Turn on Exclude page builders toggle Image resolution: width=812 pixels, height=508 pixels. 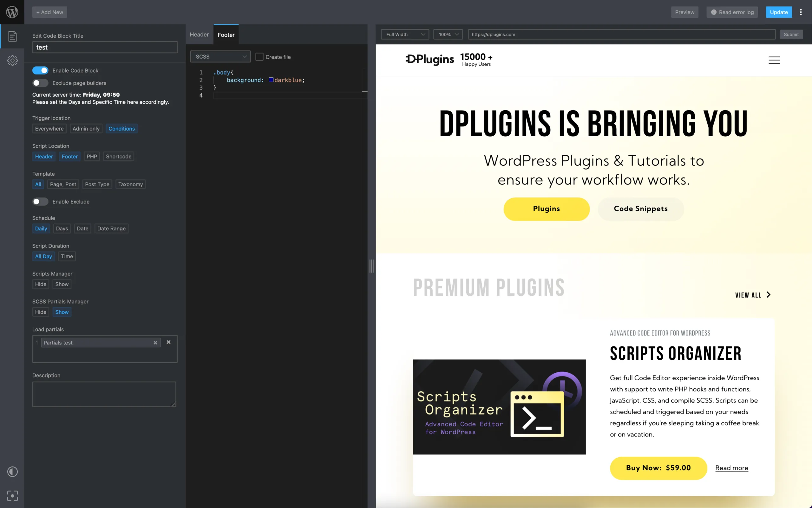point(40,83)
